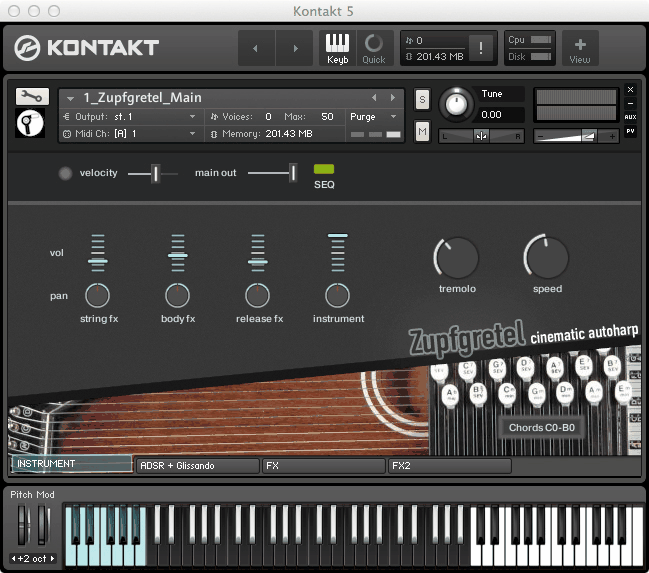Click the exclamation panic button
Image resolution: width=649 pixels, height=573 pixels.
pyautogui.click(x=481, y=48)
